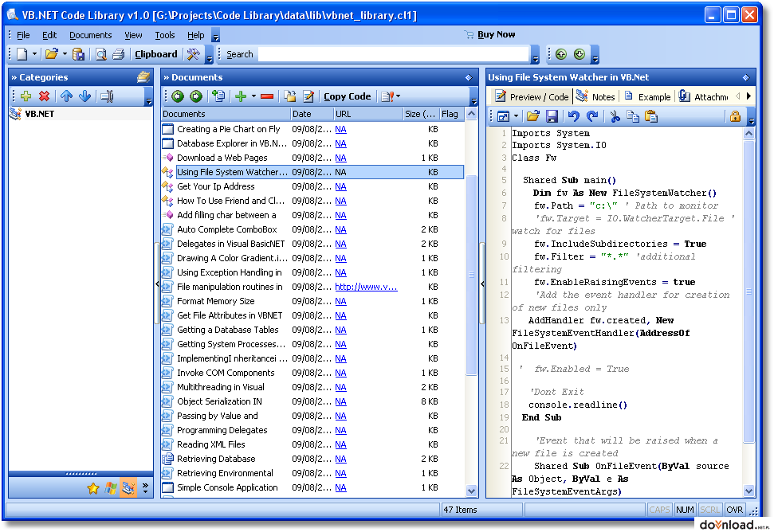Open the http://www.v... URL link
The width and height of the screenshot is (774, 532).
(366, 287)
